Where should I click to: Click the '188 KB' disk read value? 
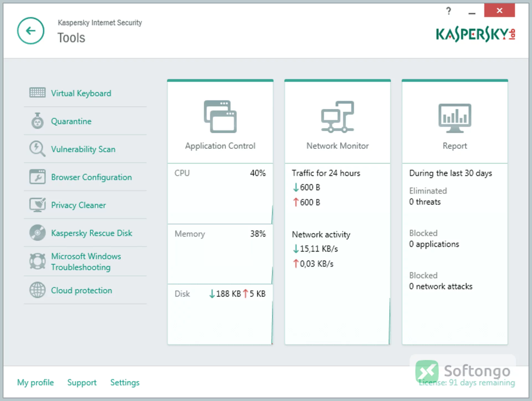[x=228, y=294]
